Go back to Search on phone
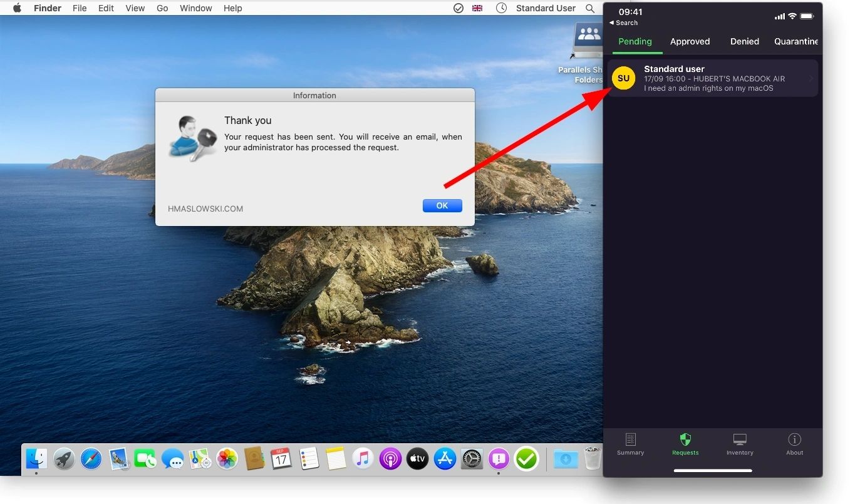850x504 pixels. click(623, 23)
